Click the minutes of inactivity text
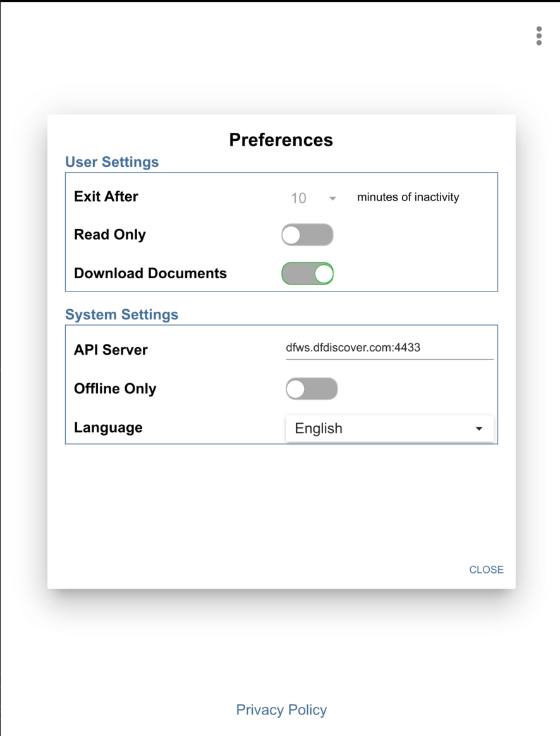This screenshot has width=560, height=736. click(408, 197)
